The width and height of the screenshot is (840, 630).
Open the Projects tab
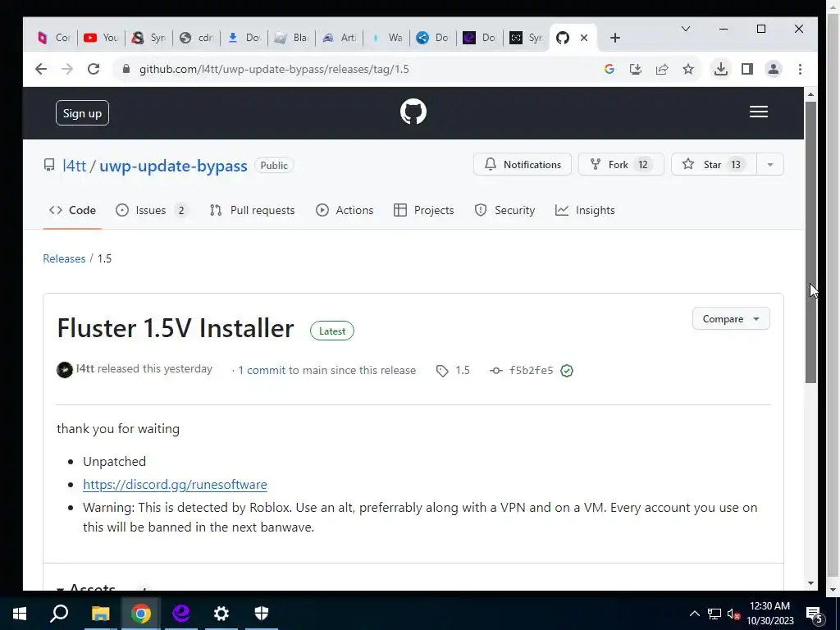coord(423,210)
